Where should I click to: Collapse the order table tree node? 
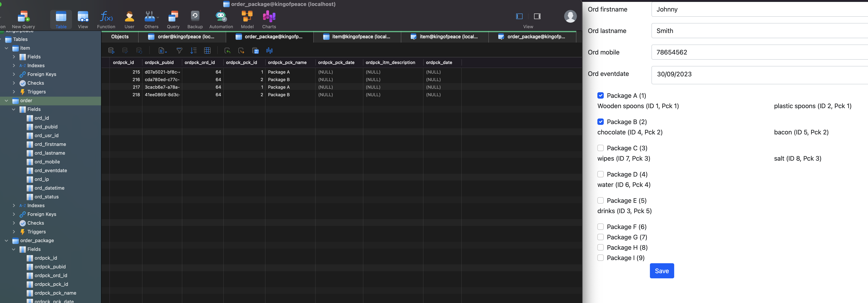6,101
